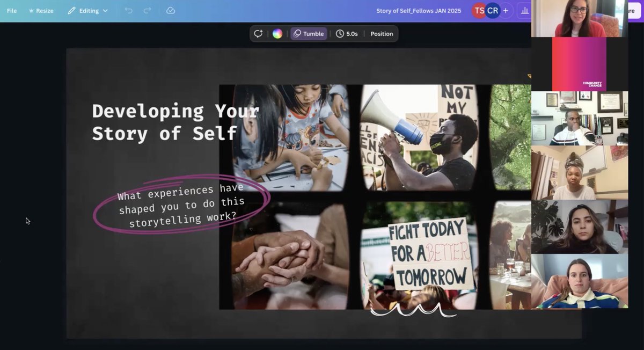Open the Position panel
The width and height of the screenshot is (644, 350).
tap(382, 34)
